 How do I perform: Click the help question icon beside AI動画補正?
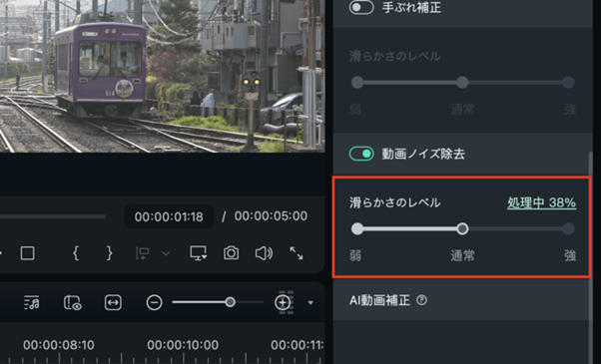coord(421,300)
